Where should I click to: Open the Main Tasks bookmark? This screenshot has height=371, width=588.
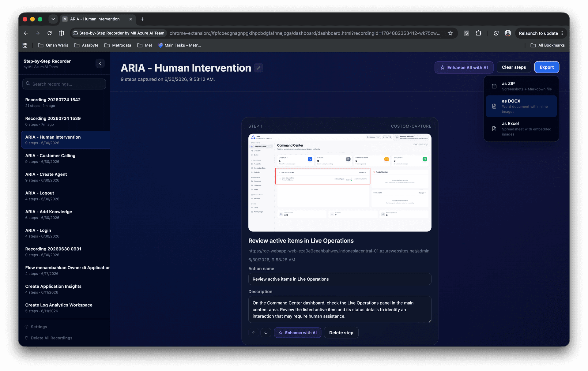click(179, 45)
